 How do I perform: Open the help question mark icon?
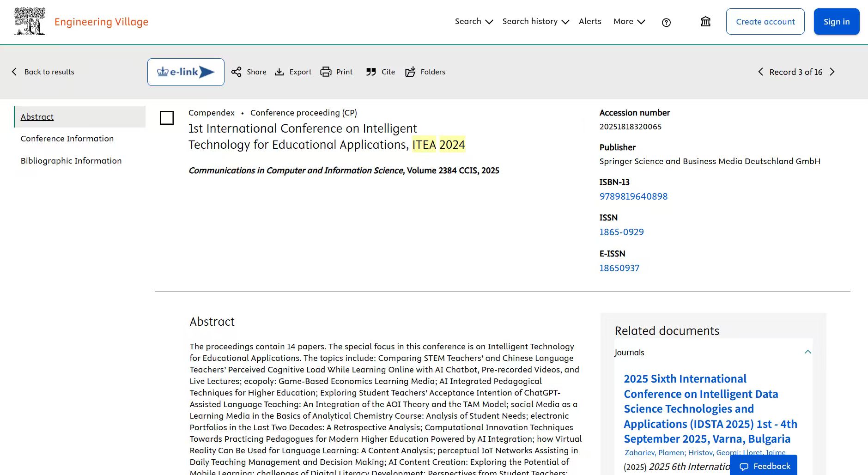(x=666, y=22)
